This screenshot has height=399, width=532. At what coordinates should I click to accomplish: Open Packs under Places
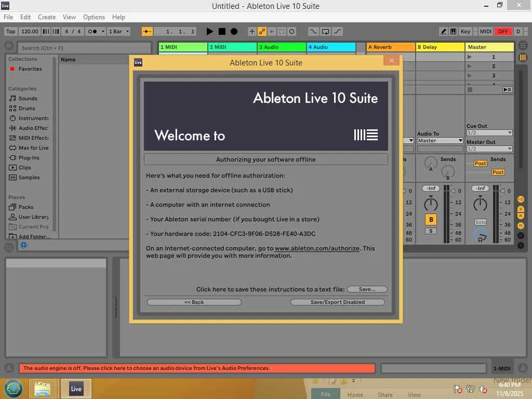pyautogui.click(x=26, y=207)
